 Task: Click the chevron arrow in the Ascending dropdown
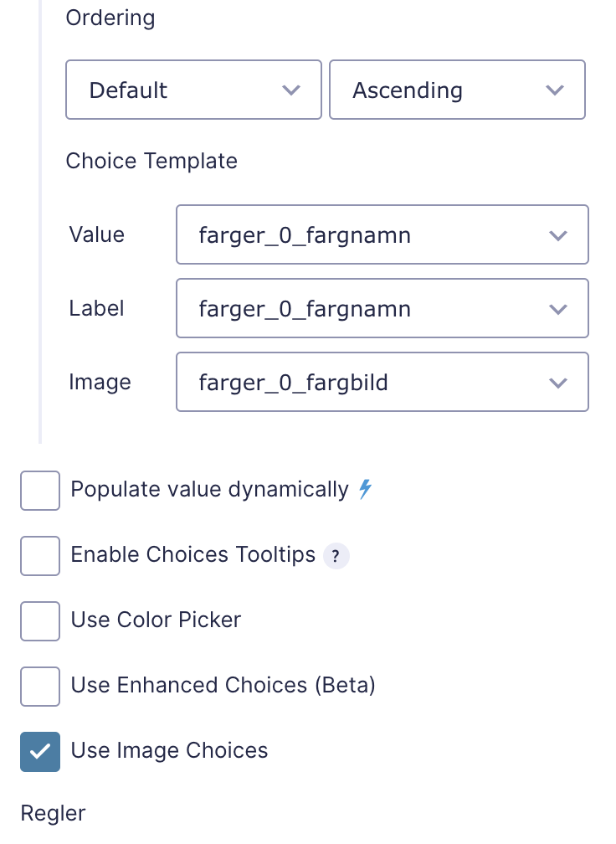click(x=554, y=90)
